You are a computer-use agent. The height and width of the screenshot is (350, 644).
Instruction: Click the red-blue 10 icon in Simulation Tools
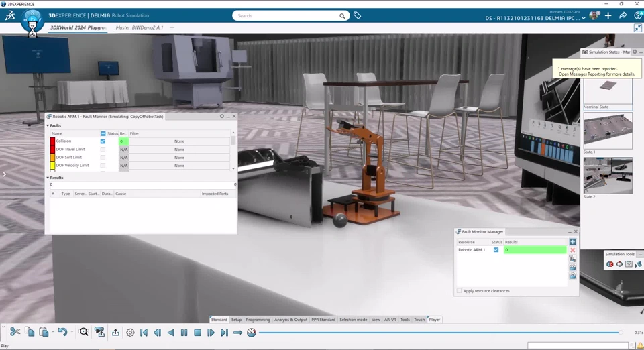pos(610,264)
